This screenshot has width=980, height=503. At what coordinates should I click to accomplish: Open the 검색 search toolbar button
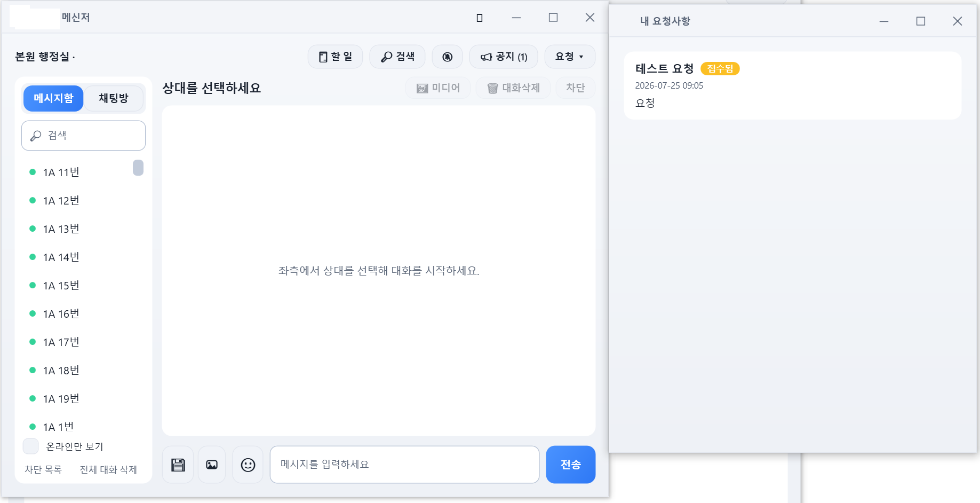[x=397, y=57]
